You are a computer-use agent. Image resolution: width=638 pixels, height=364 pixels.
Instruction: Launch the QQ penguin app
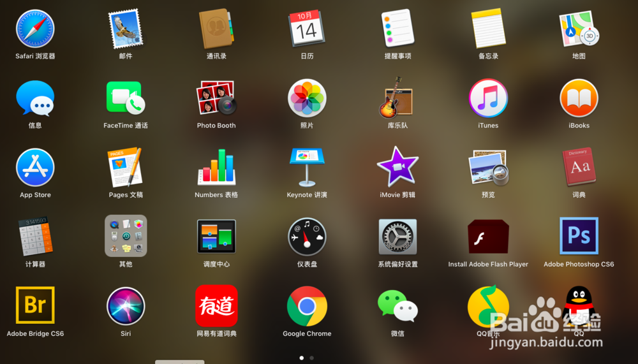pyautogui.click(x=579, y=306)
